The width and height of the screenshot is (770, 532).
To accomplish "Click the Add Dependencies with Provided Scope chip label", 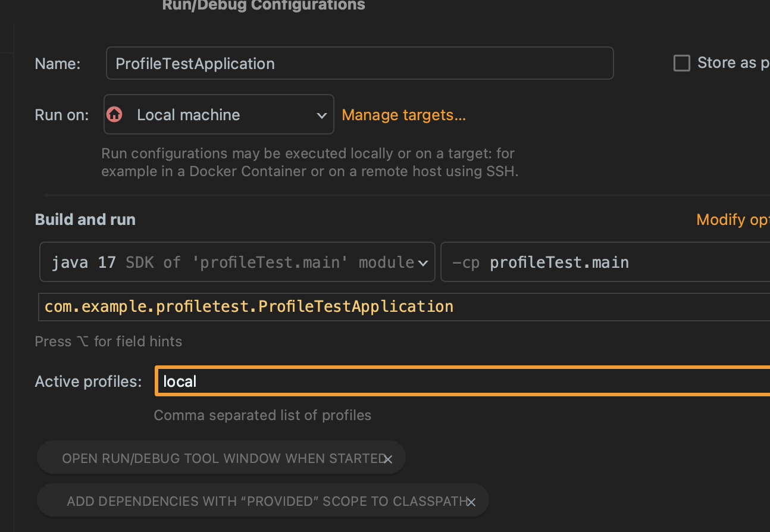I will pyautogui.click(x=267, y=502).
